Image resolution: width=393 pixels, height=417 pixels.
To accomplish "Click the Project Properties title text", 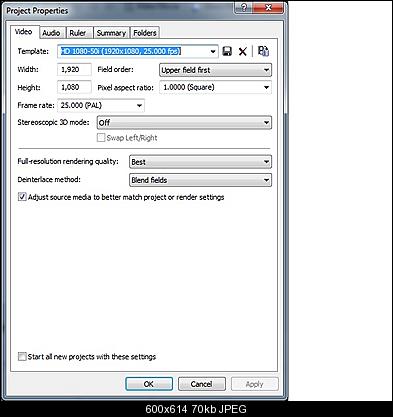I will click(37, 11).
